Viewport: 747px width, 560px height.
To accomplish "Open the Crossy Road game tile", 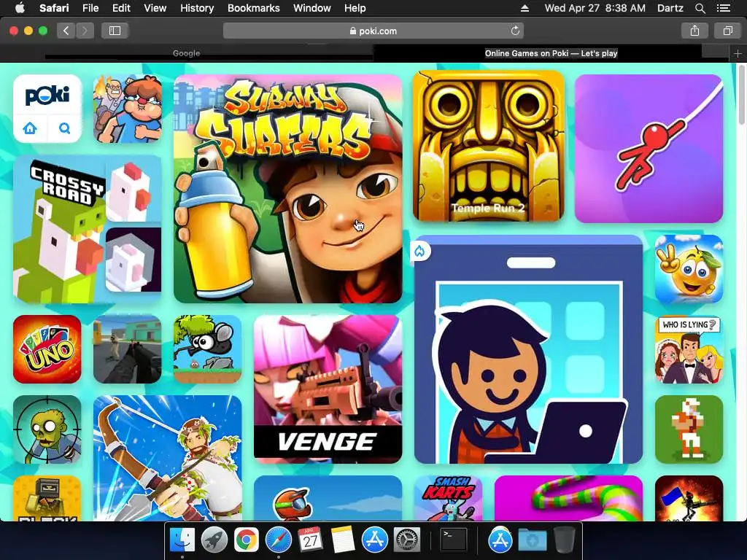I will click(x=88, y=229).
